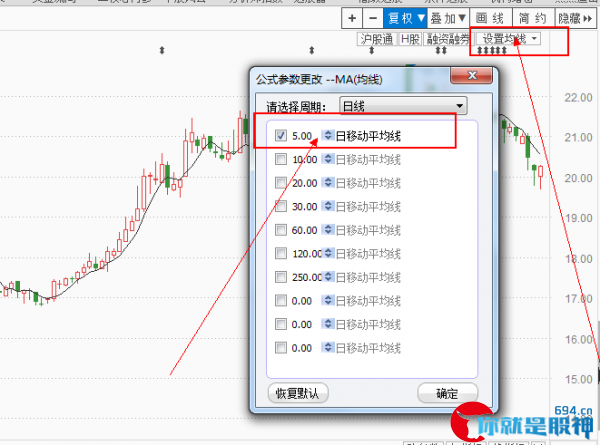Click the 250.00 period value field
This screenshot has width=600, height=445.
coord(306,277)
